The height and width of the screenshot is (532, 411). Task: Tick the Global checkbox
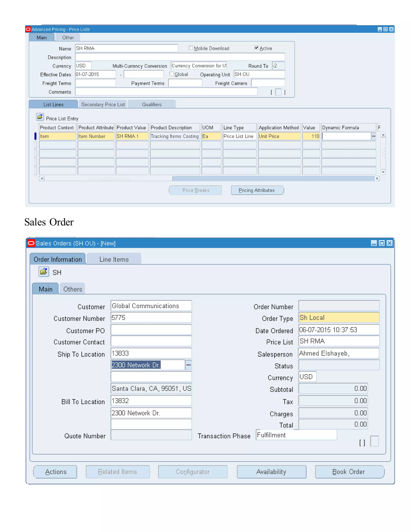pyautogui.click(x=171, y=74)
